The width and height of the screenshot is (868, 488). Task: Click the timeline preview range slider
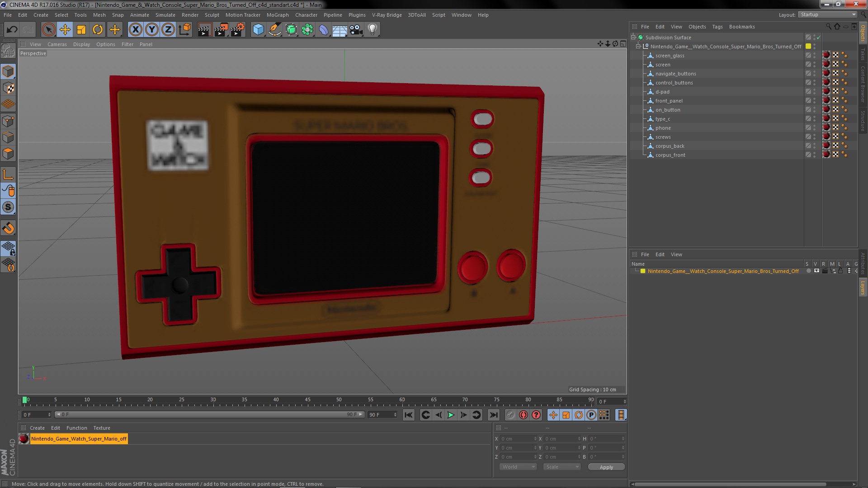click(209, 414)
